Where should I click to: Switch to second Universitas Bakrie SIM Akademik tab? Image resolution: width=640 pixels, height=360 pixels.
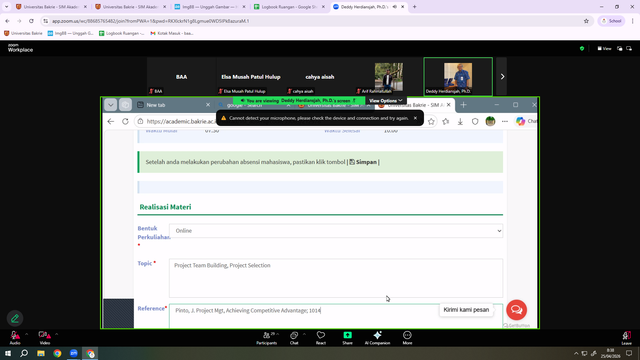130,7
